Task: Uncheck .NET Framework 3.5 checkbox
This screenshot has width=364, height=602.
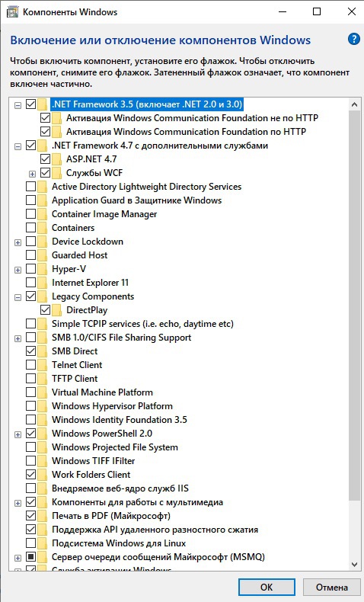Action: click(30, 104)
